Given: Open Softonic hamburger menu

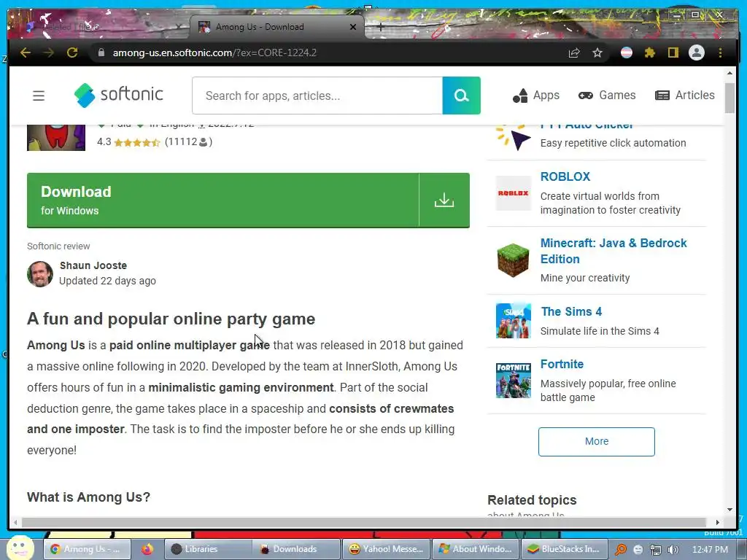Looking at the screenshot, I should click(39, 96).
